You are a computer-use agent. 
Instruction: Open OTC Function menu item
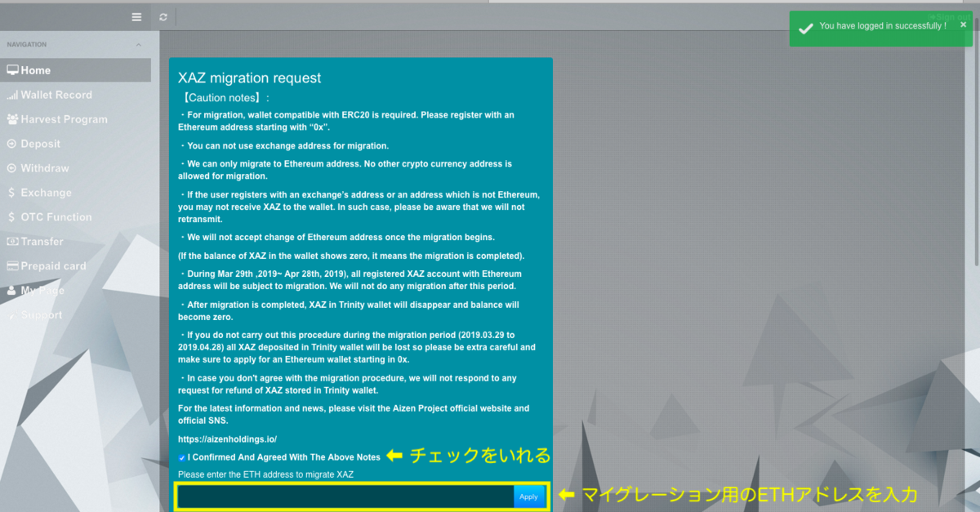75,217
